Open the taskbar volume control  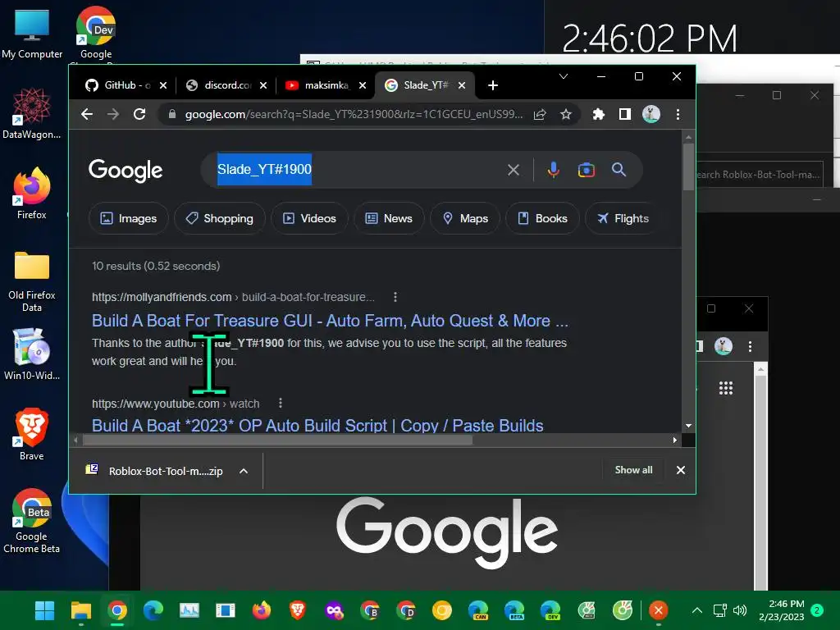[x=741, y=610]
